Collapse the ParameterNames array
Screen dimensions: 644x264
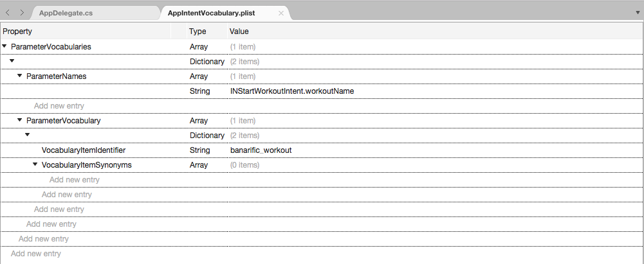[x=20, y=76]
